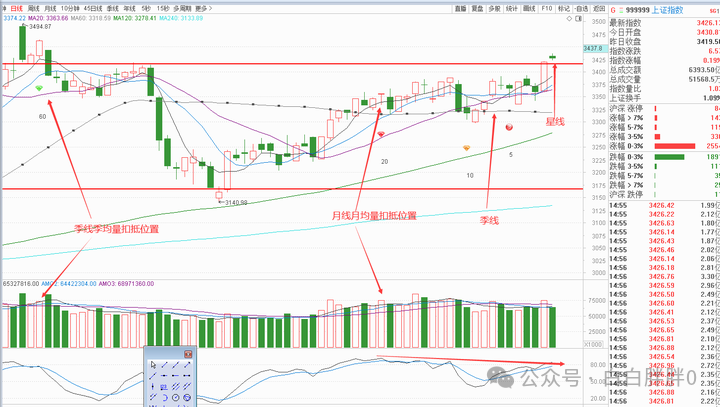This screenshot has width=720, height=407.
Task: Click the red gem marker on chart
Action: click(381, 134)
